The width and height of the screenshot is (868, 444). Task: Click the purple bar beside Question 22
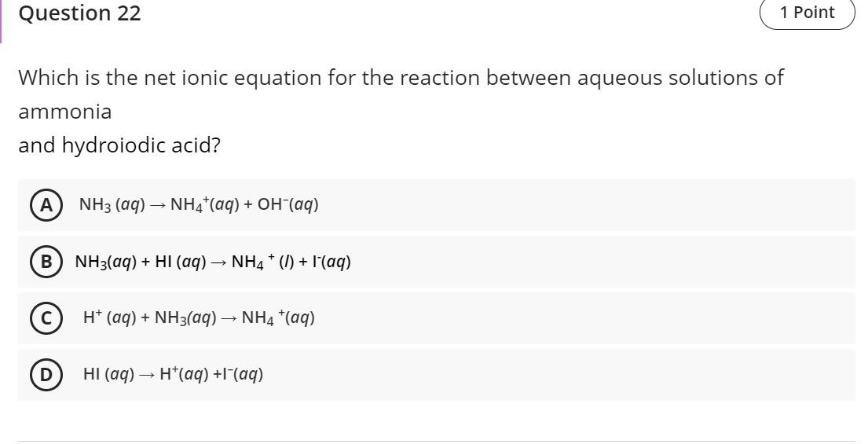1,21
